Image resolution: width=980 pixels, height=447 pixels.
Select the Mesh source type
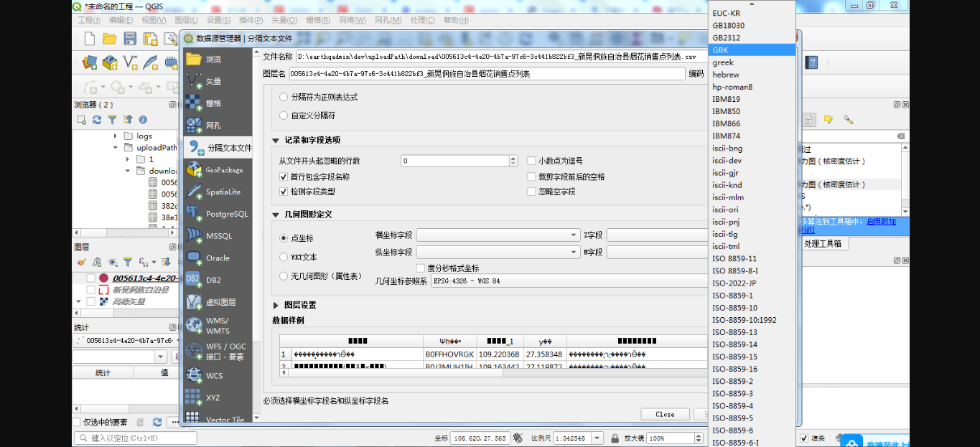(x=218, y=126)
